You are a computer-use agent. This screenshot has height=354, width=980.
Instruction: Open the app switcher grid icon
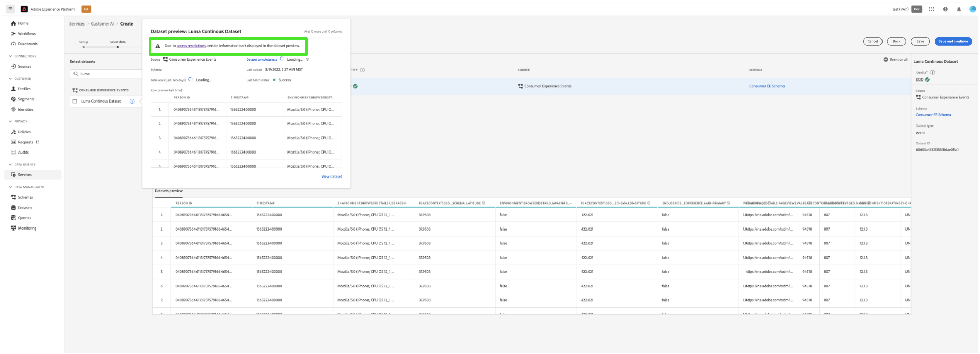pos(932,9)
